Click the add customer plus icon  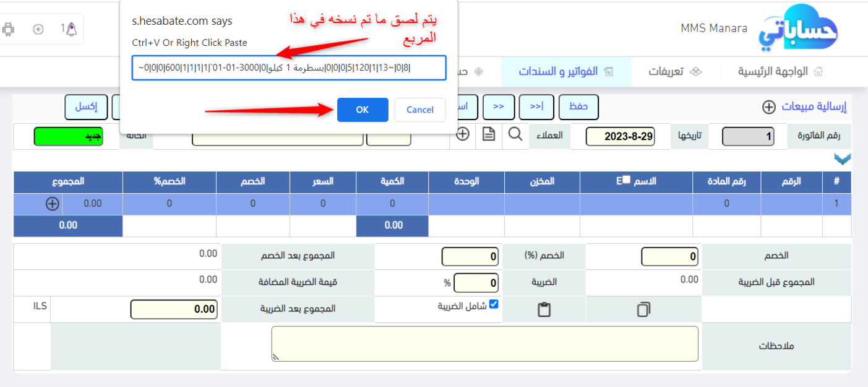pyautogui.click(x=463, y=134)
